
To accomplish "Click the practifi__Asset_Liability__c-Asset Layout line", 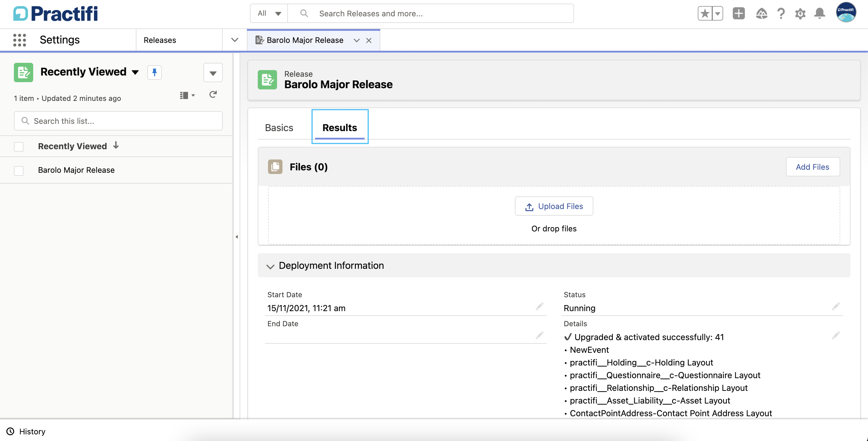I will coord(650,401).
